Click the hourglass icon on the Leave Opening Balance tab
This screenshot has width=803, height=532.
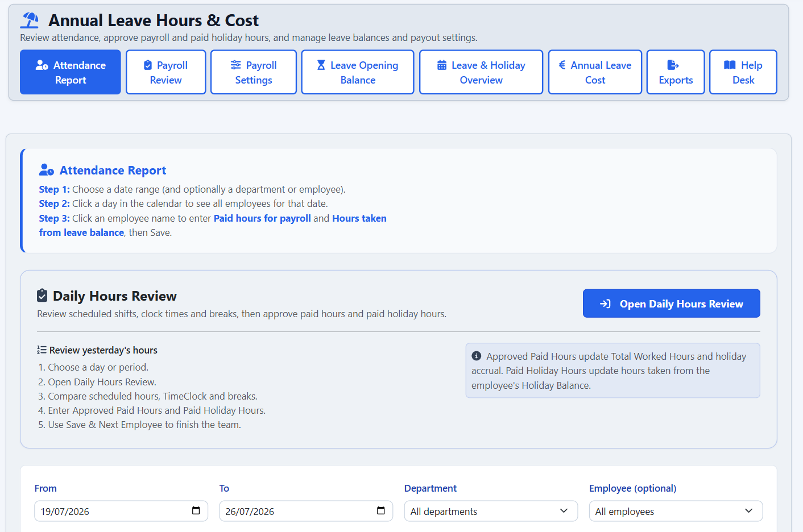321,65
